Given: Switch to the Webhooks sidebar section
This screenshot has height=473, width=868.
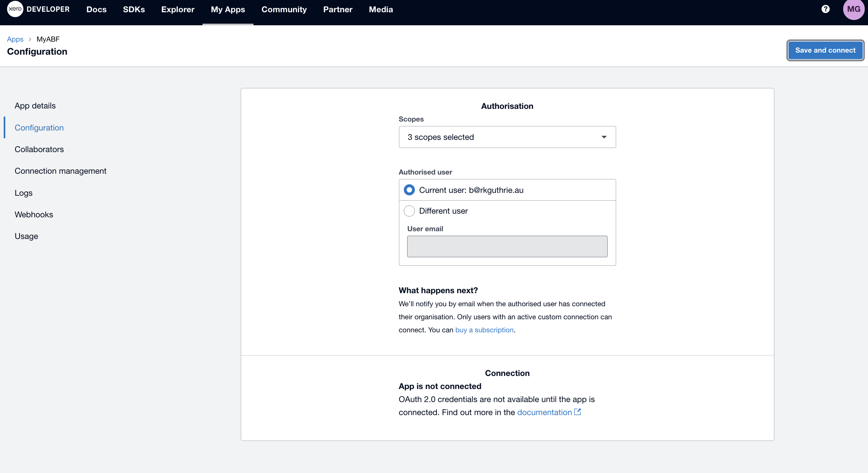Looking at the screenshot, I should [34, 214].
